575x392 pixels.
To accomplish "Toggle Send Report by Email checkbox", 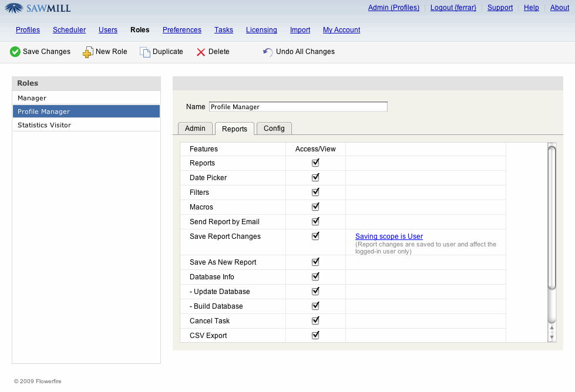I will pyautogui.click(x=315, y=221).
